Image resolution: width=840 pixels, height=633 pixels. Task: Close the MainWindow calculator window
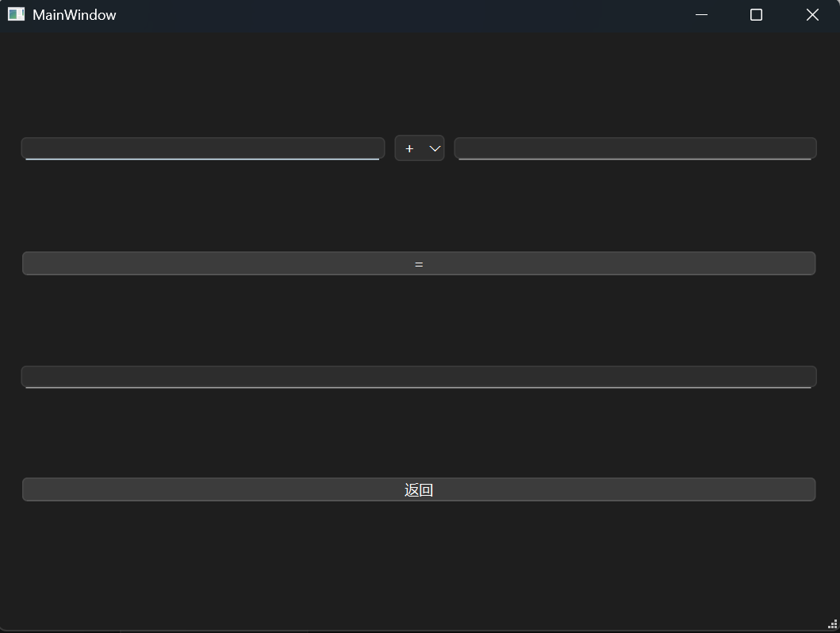(x=812, y=14)
